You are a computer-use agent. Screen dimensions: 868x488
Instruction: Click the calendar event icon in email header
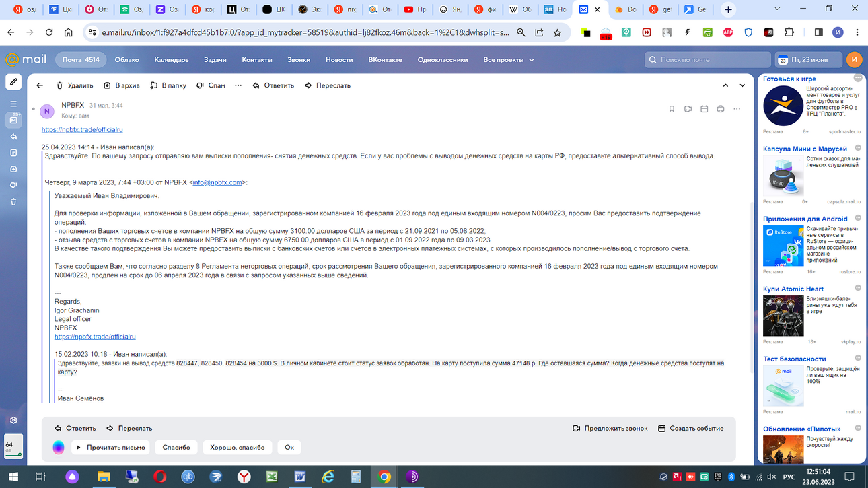point(704,109)
